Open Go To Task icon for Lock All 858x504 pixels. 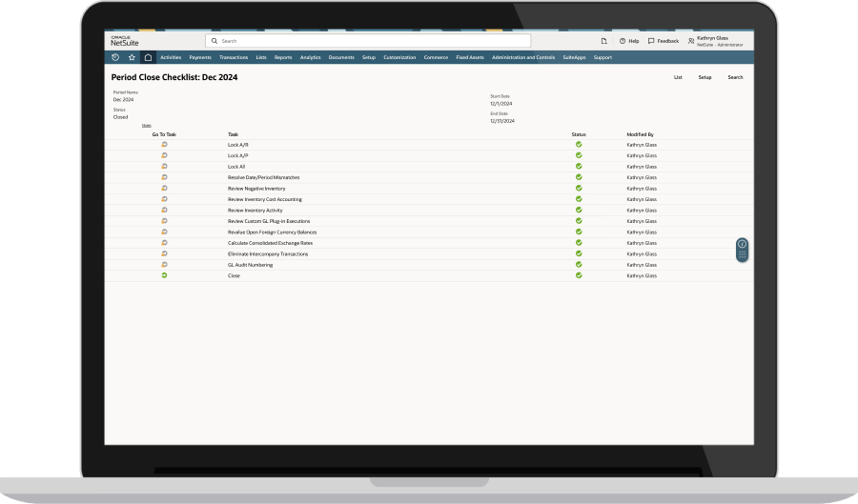point(164,167)
